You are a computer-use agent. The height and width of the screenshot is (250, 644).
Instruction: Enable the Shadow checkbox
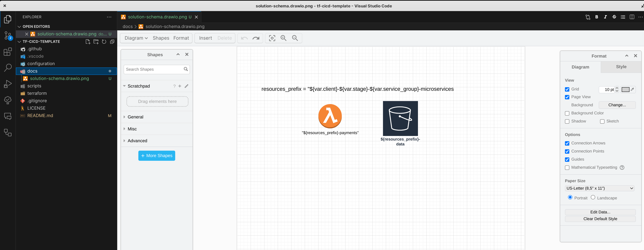(567, 121)
